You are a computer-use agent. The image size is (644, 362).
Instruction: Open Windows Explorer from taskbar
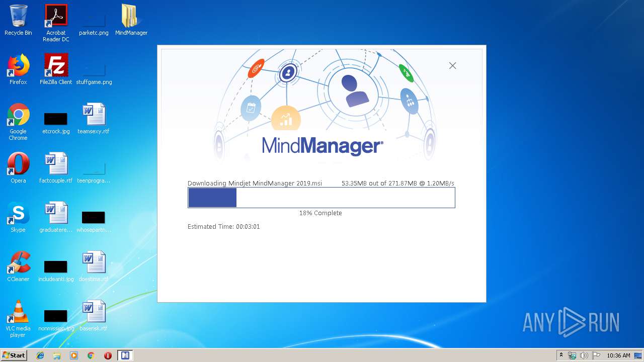pyautogui.click(x=57, y=355)
